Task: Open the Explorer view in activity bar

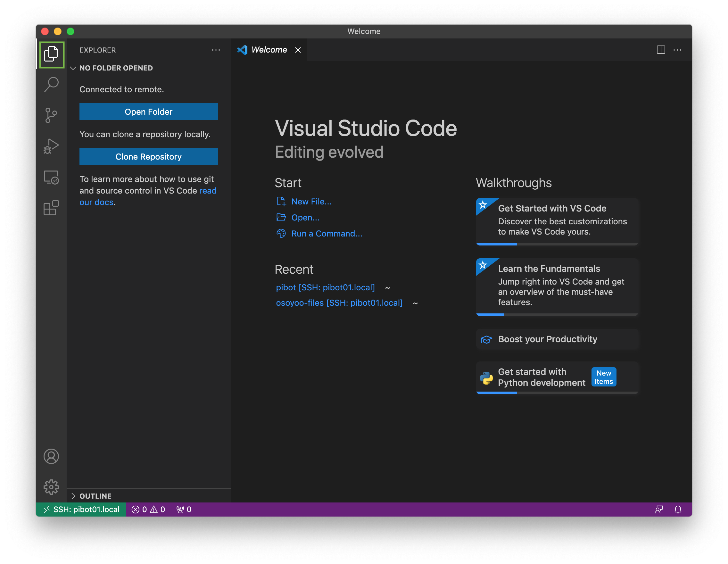Action: point(51,54)
